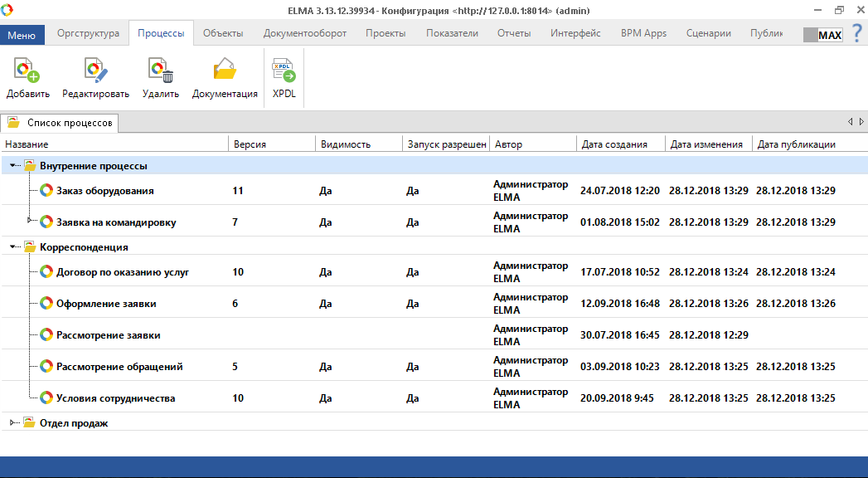Collapse the Внутренние процессы folder
This screenshot has height=478, width=868.
[12, 166]
